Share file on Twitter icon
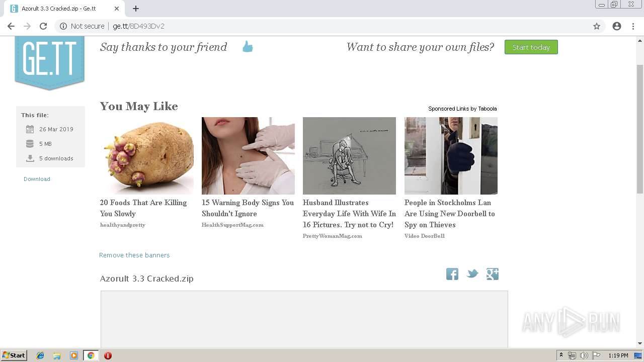 472,274
